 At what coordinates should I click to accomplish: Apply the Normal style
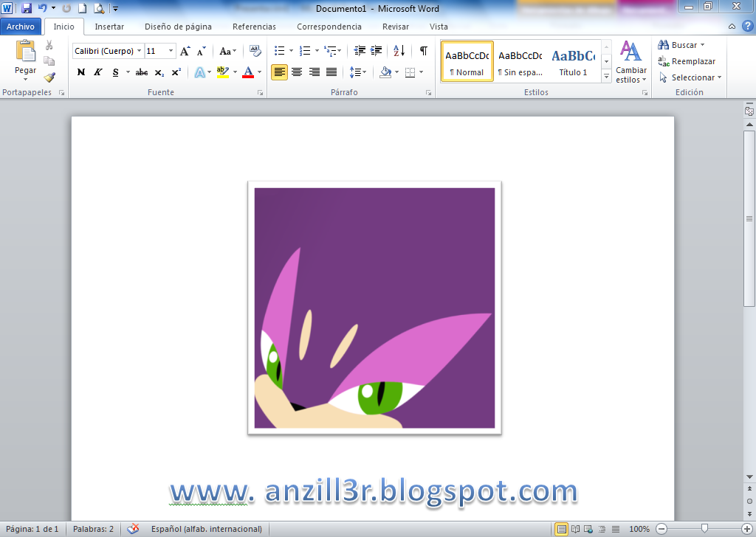[x=467, y=61]
